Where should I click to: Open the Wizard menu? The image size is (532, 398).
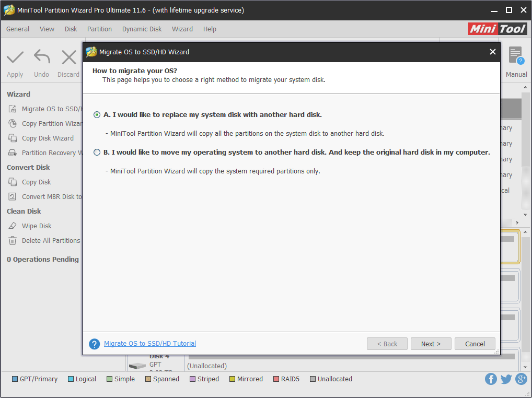[x=182, y=29]
